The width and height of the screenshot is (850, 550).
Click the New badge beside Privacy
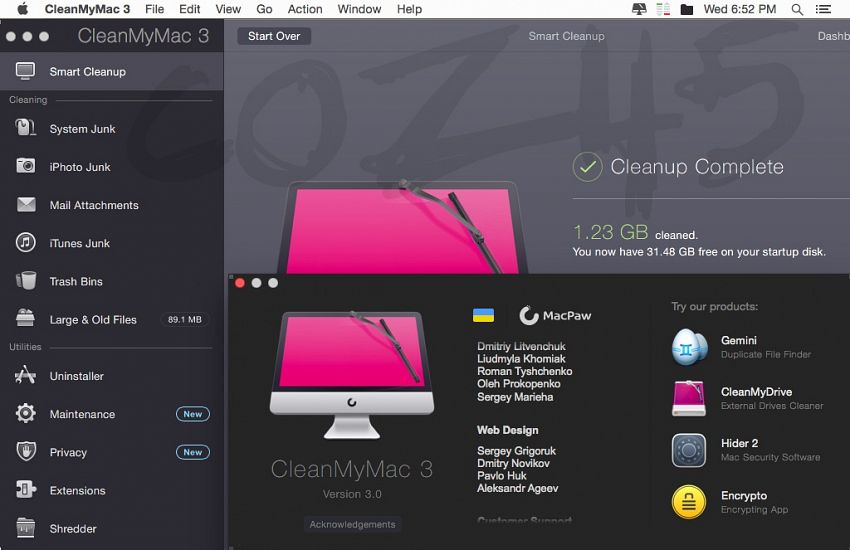[x=192, y=452]
